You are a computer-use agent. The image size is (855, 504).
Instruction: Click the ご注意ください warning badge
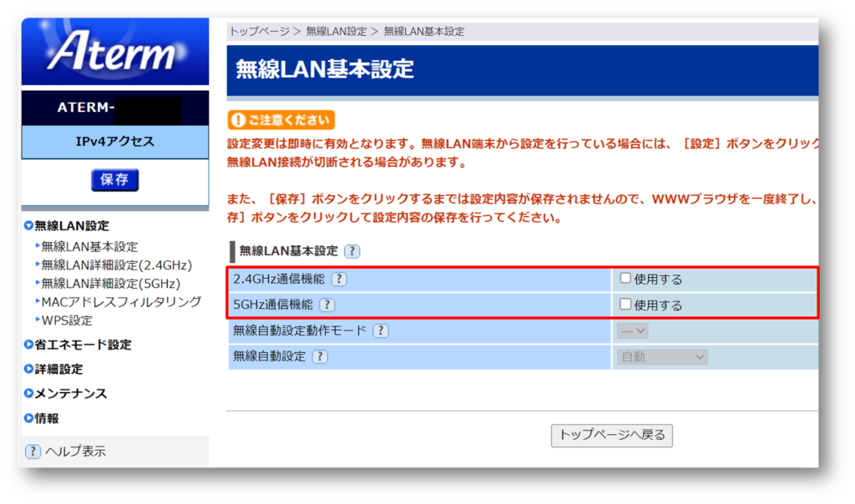pos(281,120)
